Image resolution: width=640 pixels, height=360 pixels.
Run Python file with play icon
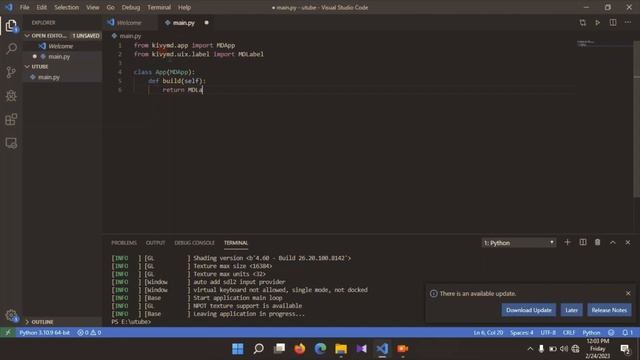(597, 23)
